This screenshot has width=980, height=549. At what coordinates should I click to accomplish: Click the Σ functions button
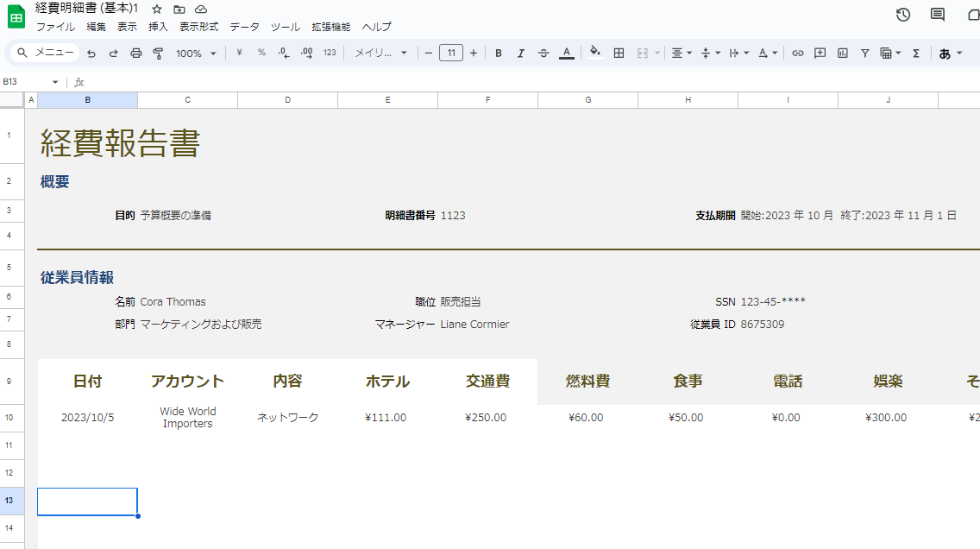(x=914, y=53)
